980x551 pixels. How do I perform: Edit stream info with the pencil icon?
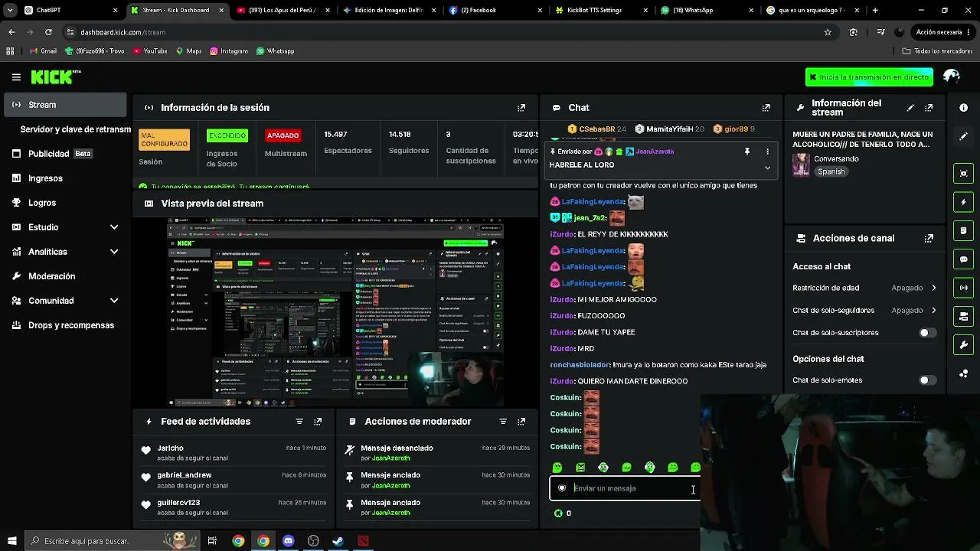point(910,108)
